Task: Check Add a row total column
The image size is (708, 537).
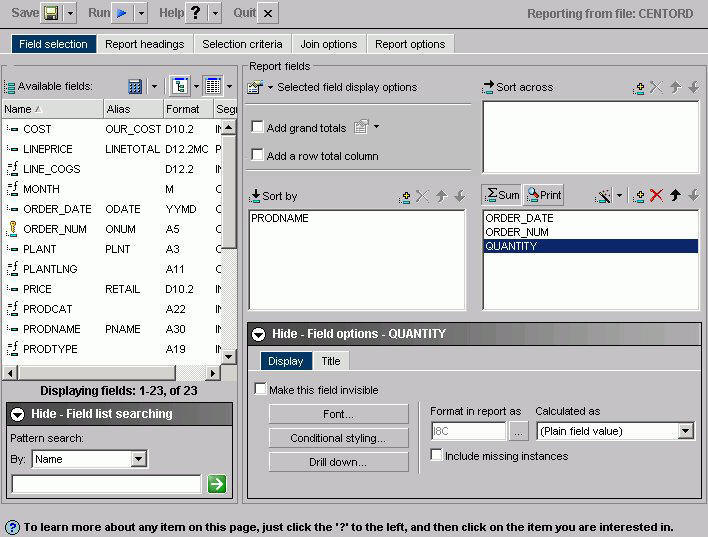Action: 258,156
